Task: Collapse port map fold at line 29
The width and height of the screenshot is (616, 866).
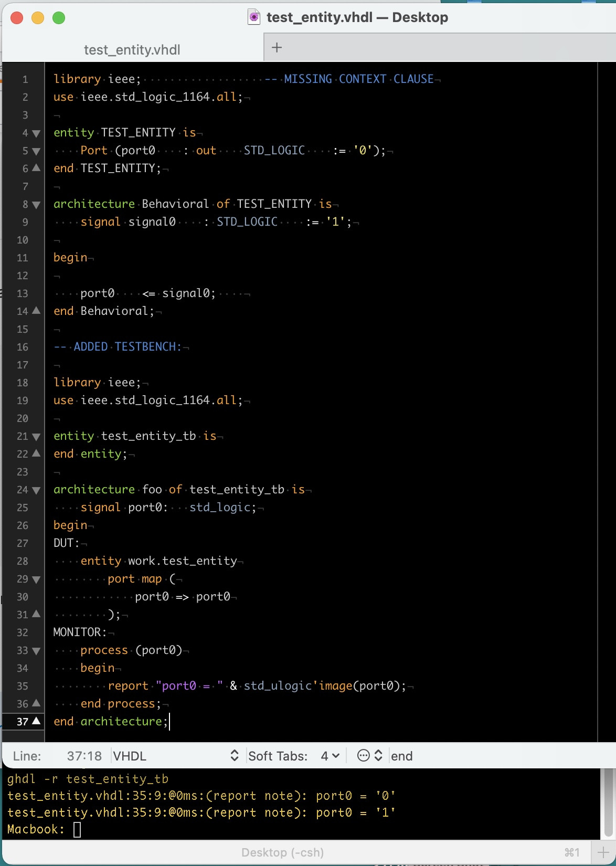Action: pos(36,579)
